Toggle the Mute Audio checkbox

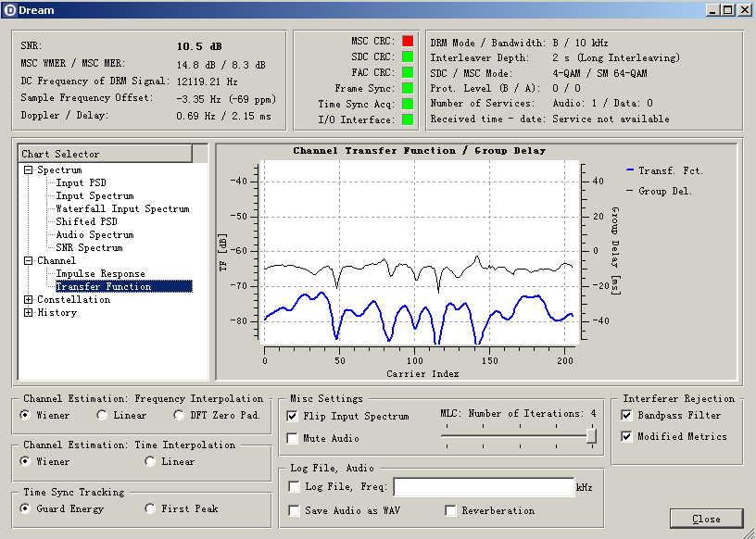[294, 438]
